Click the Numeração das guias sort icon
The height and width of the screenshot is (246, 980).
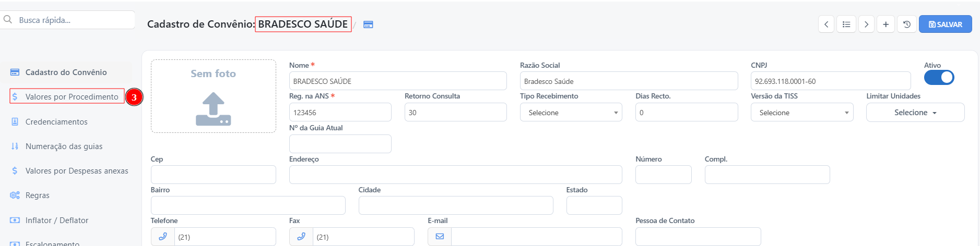coord(15,146)
